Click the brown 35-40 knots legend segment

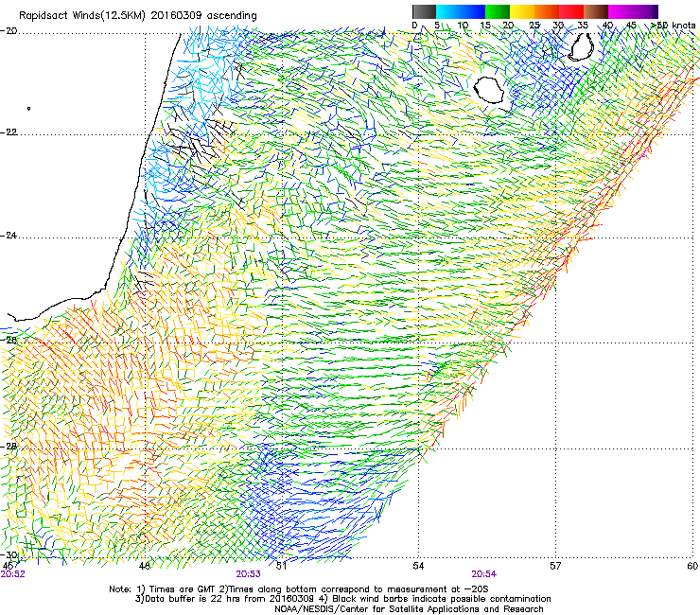[x=596, y=11]
